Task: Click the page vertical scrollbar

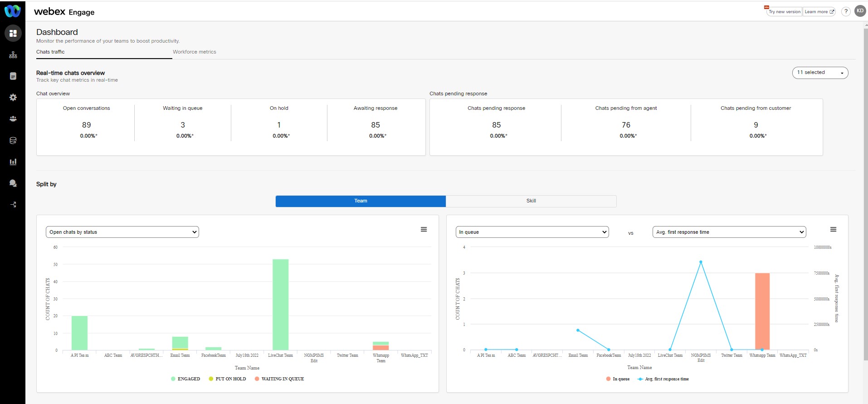Action: pos(865,195)
